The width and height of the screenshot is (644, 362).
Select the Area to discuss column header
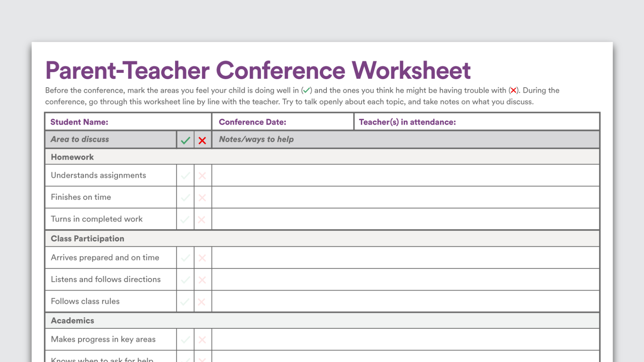pos(80,139)
